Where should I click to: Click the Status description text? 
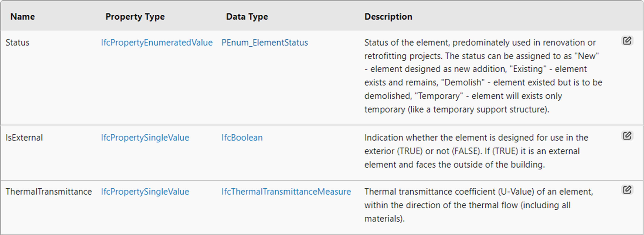(x=483, y=76)
